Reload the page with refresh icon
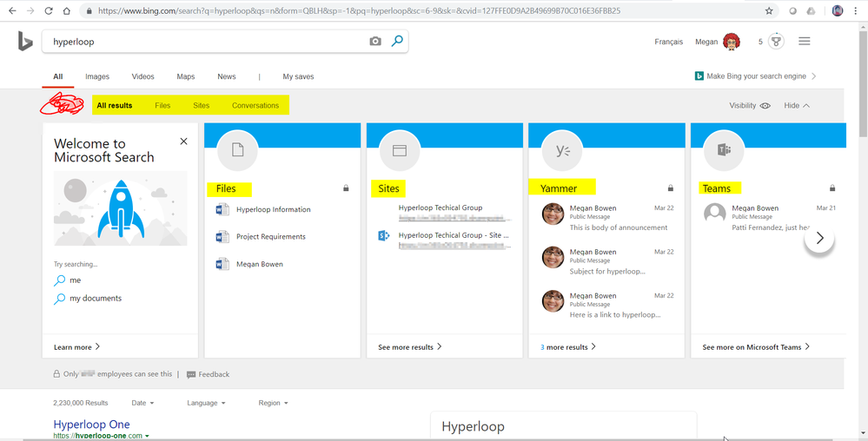This screenshot has height=441, width=868. click(x=49, y=10)
